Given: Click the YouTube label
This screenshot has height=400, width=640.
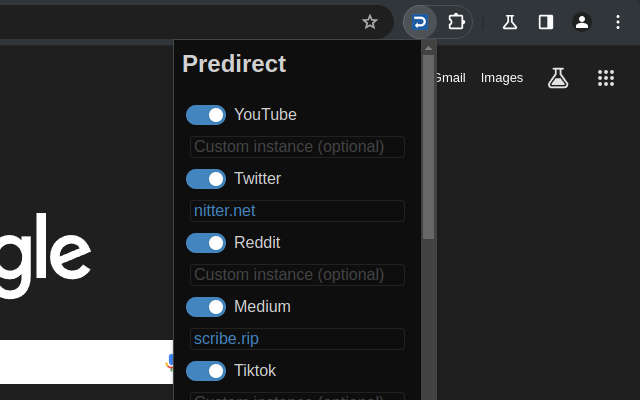Looking at the screenshot, I should pyautogui.click(x=265, y=115).
